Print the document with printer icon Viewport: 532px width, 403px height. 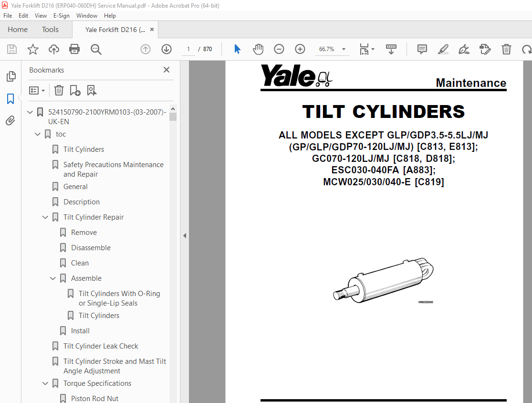pyautogui.click(x=74, y=49)
